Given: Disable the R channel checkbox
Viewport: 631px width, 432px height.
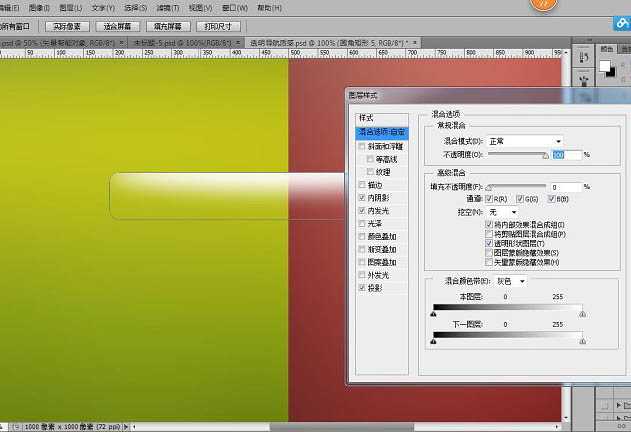Looking at the screenshot, I should pos(490,200).
